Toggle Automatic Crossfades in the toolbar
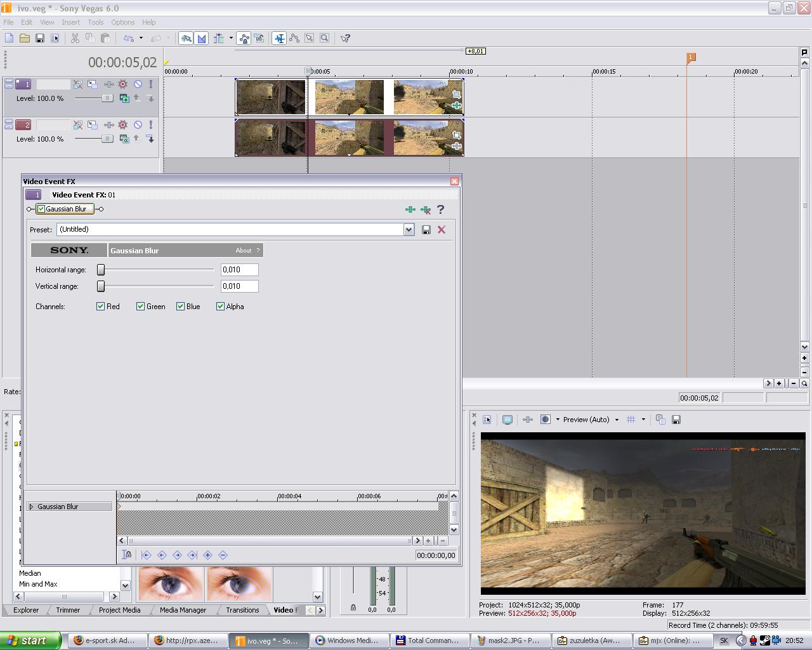 (x=202, y=38)
